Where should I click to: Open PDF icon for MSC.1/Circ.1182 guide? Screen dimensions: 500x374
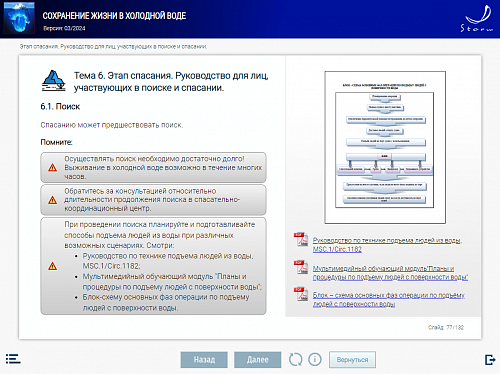click(x=301, y=240)
